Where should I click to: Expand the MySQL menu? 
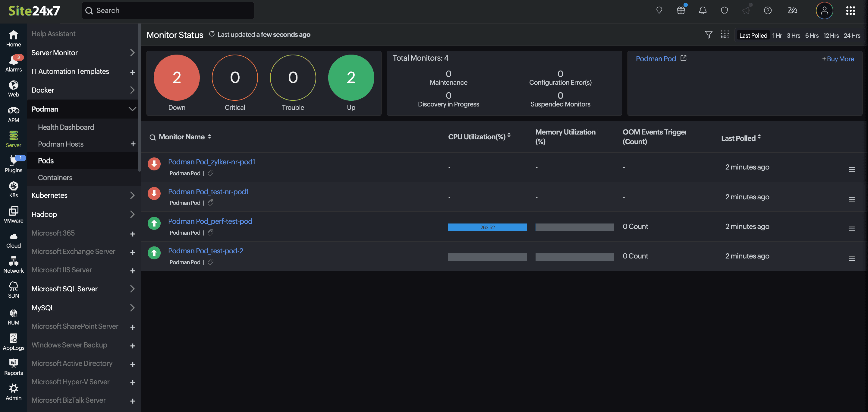tap(132, 307)
